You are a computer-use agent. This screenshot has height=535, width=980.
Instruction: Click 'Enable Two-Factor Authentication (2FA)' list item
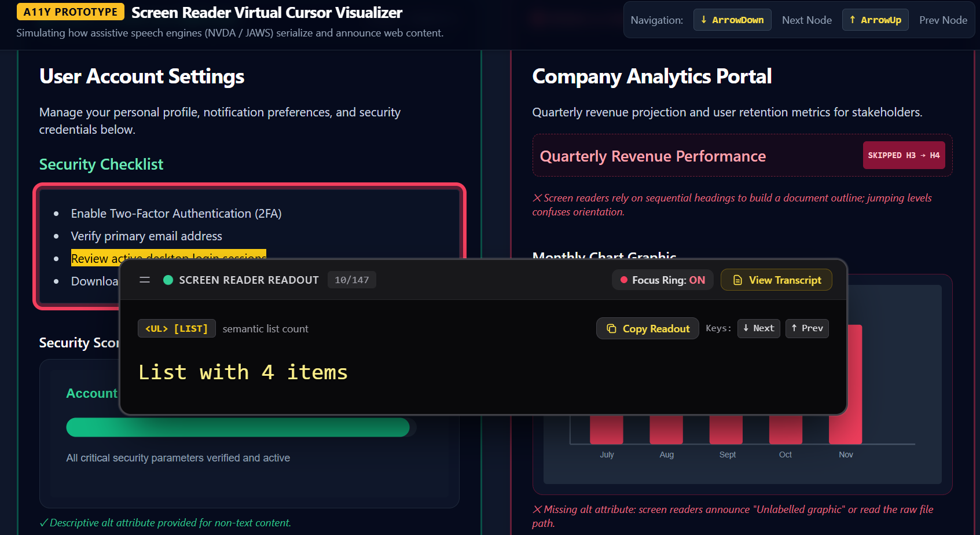click(x=176, y=214)
